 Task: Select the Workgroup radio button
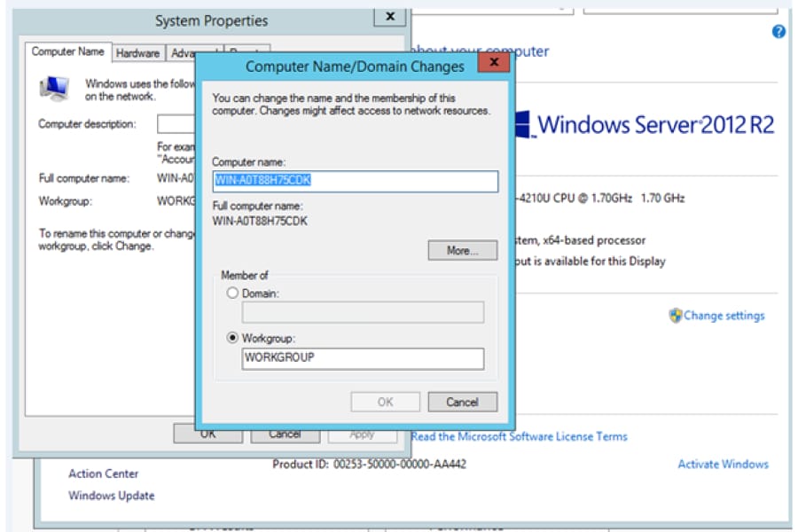[x=232, y=338]
